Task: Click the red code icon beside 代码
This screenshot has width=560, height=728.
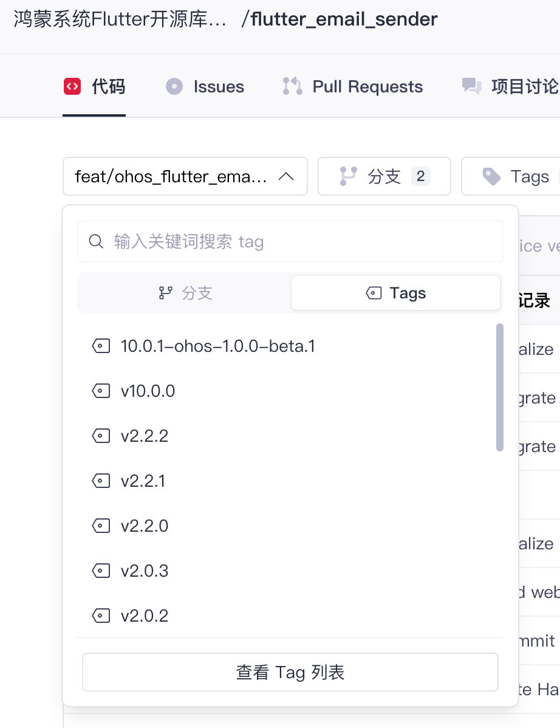Action: tap(72, 86)
